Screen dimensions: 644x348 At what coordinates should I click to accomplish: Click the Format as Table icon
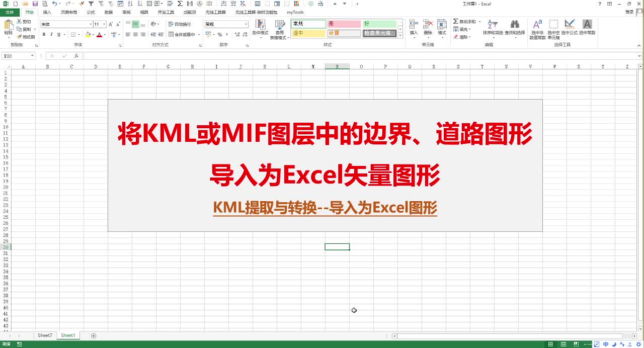click(x=280, y=28)
